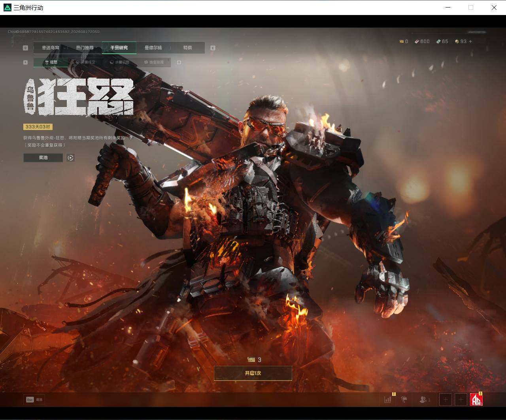Select the 狂怒 sub-tab

[51, 62]
